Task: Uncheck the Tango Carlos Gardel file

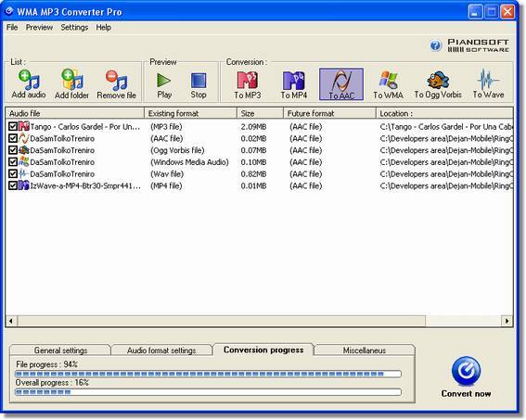Action: [x=13, y=126]
